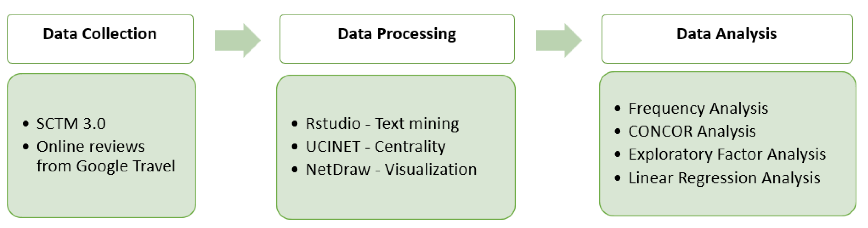The height and width of the screenshot is (228, 868).
Task: Click arrow between Collection and Processing
Action: tap(237, 40)
